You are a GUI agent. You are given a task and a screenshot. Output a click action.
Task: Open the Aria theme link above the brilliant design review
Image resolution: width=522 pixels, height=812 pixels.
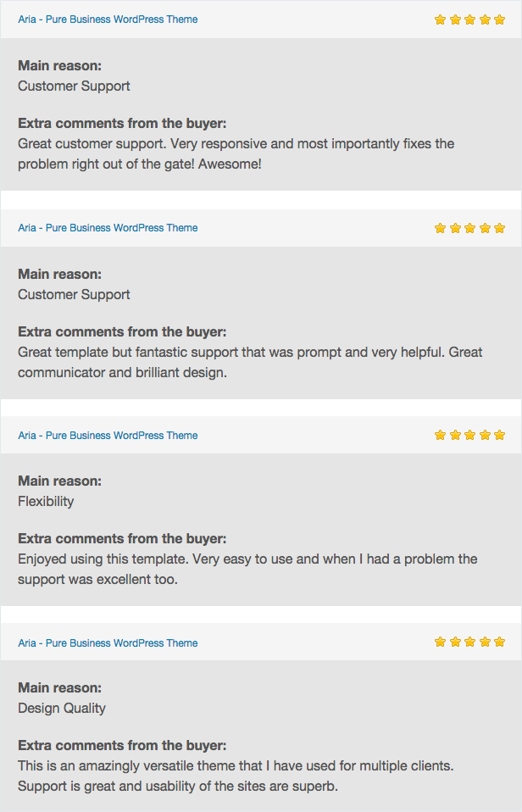(x=108, y=228)
